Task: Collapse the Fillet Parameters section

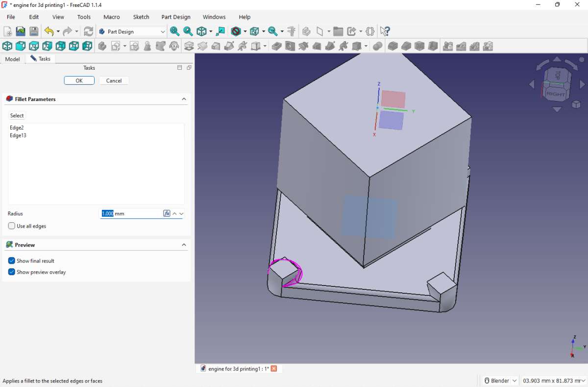Action: 184,99
